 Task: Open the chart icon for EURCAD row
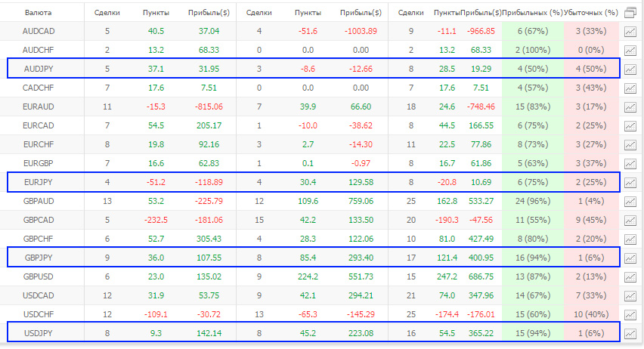[x=630, y=125]
